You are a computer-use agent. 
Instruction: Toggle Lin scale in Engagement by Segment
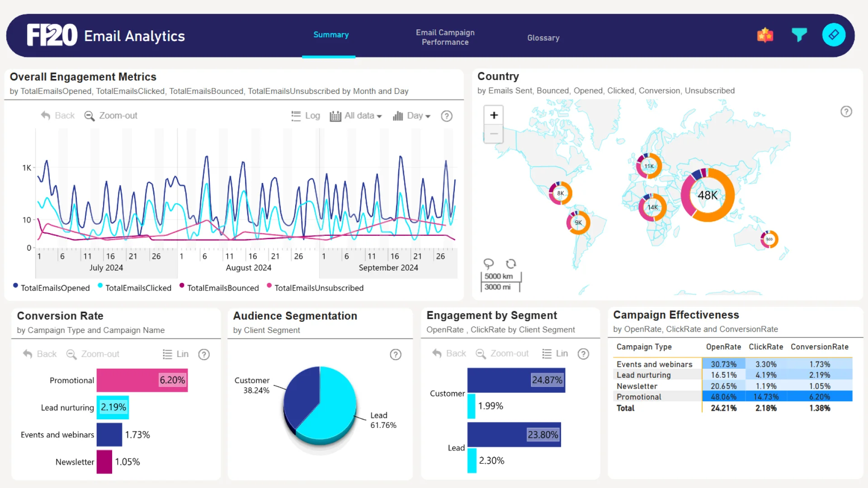(555, 354)
